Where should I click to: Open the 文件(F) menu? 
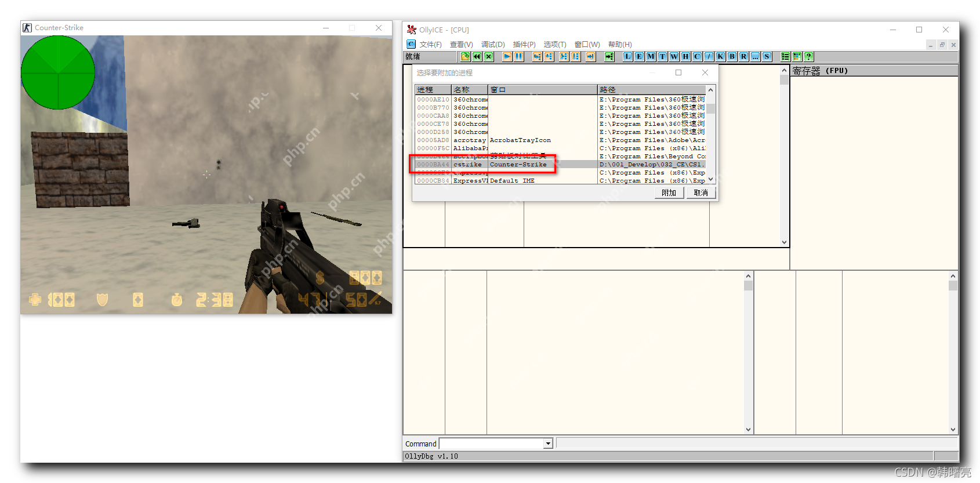430,45
